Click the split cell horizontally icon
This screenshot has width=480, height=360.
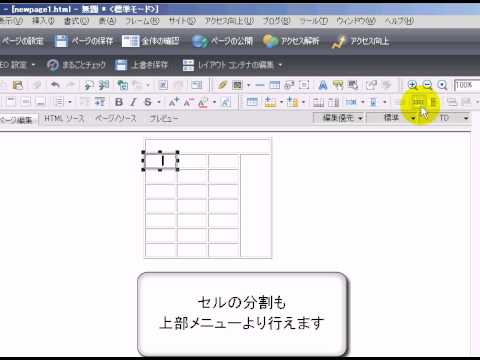(418, 102)
